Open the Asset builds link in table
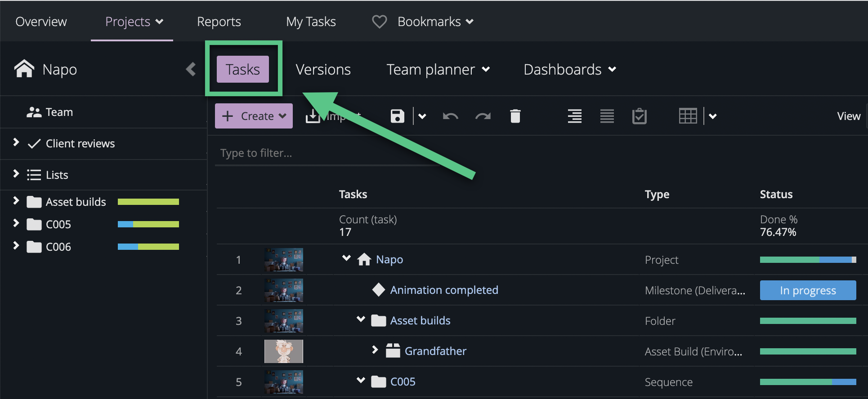 pyautogui.click(x=420, y=320)
